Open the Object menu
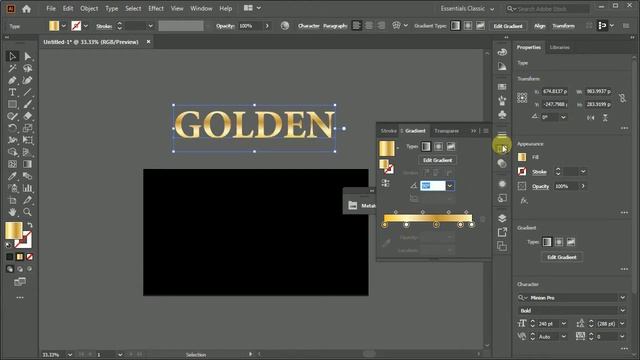640x360 pixels. (89, 8)
